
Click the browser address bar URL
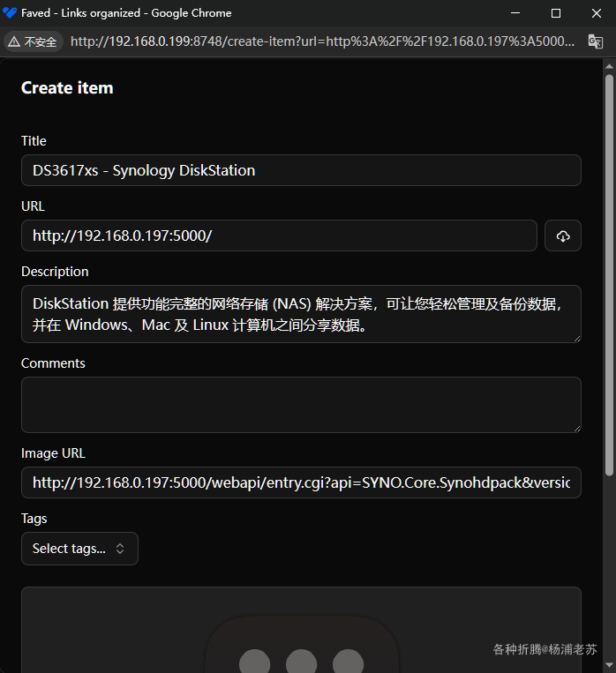pos(322,41)
